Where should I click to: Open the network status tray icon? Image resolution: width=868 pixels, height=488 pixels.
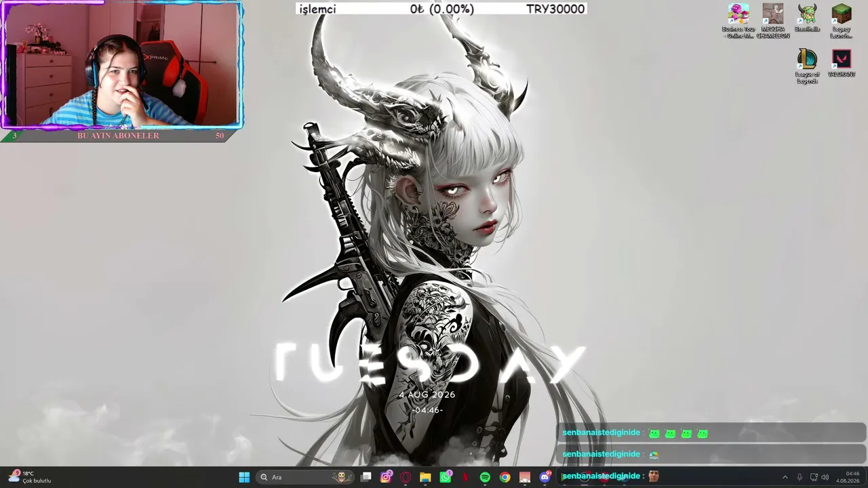coord(814,477)
